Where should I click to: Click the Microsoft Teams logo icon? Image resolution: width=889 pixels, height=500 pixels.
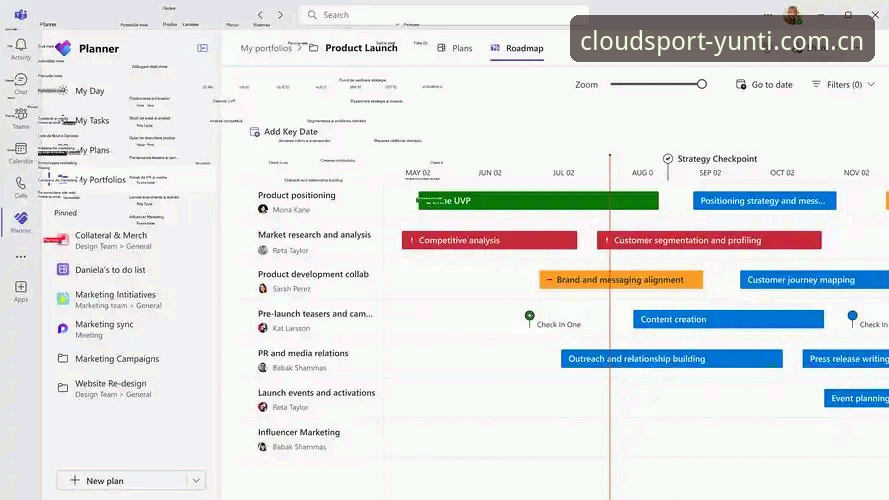point(21,14)
